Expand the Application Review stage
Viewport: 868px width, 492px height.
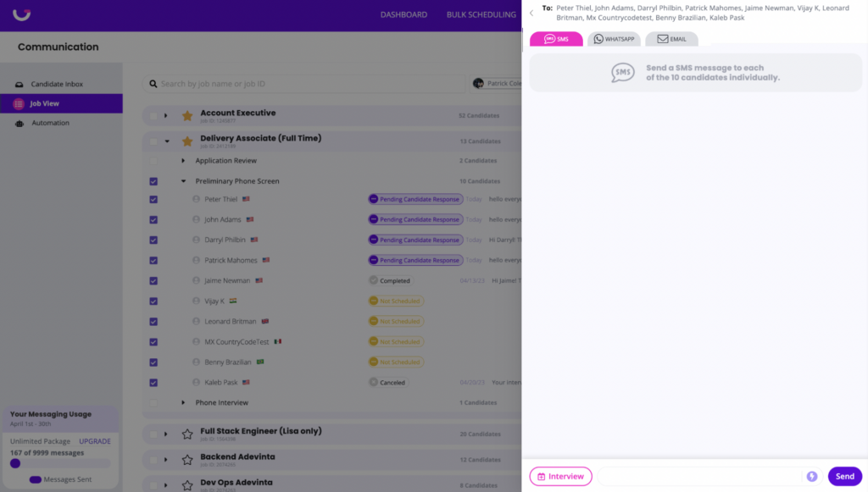tap(183, 161)
